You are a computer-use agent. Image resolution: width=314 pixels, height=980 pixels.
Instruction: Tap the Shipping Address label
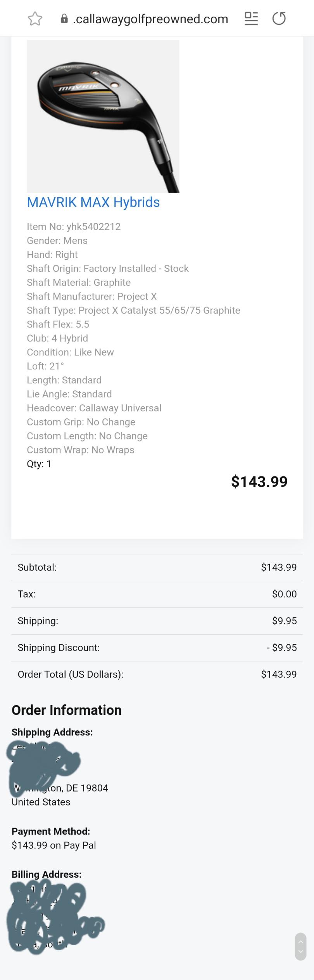(x=52, y=732)
